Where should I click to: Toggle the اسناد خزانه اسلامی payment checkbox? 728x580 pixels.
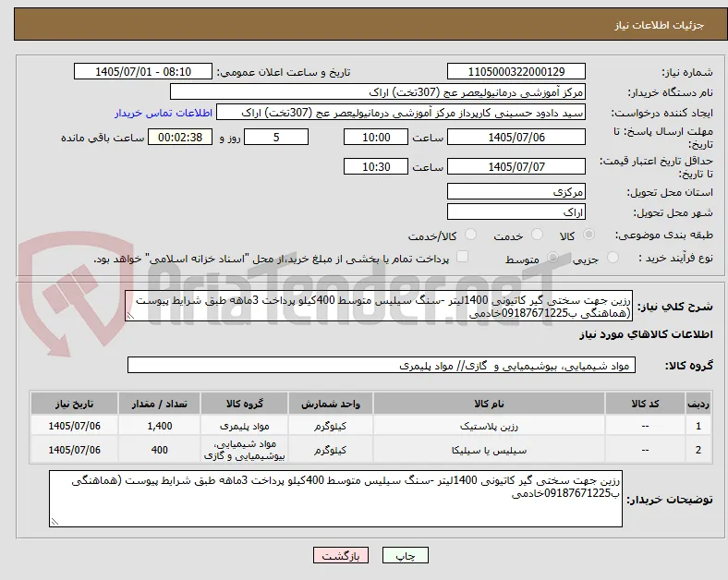[x=463, y=257]
